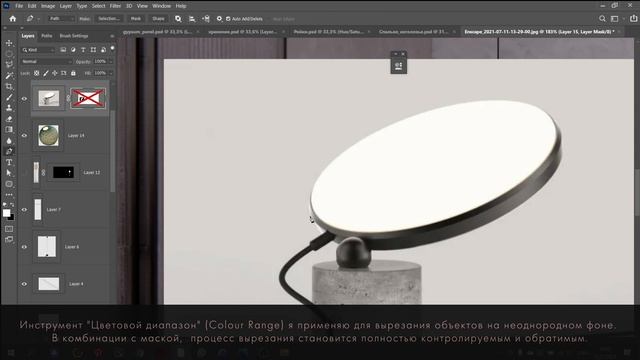Click the Opacity 100% input field
This screenshot has height=360, width=640.
coord(100,62)
